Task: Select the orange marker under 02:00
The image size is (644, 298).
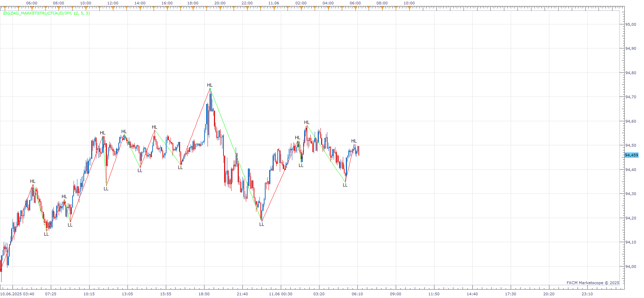Action: click(301, 8)
